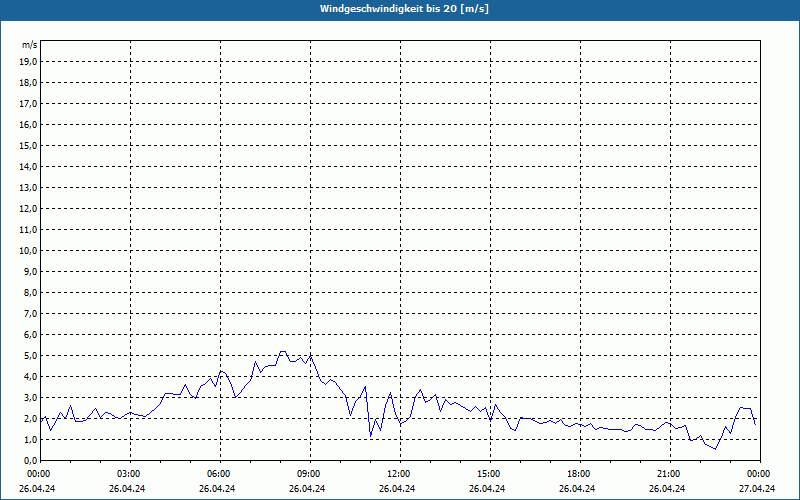Click the '06:00' time label
The image size is (800, 500).
(220, 474)
